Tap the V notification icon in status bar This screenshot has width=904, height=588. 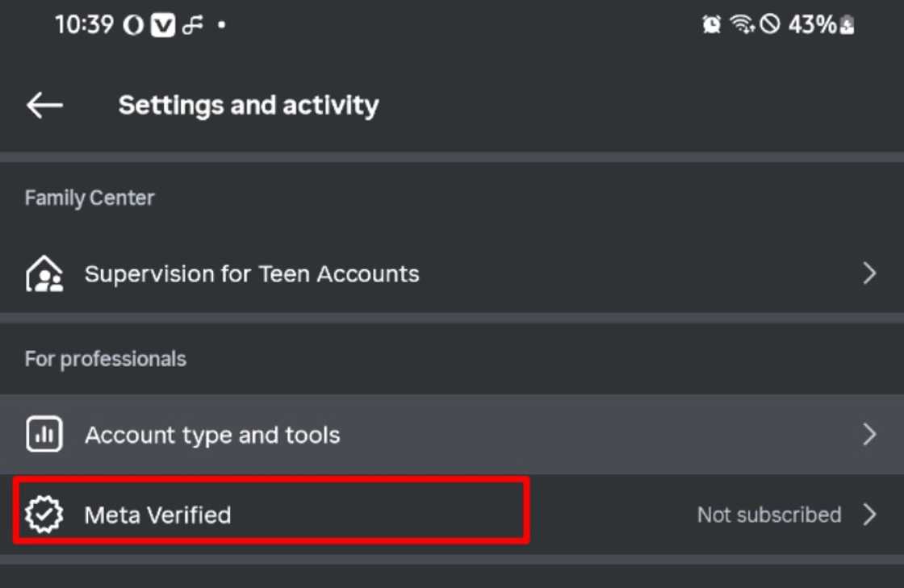pyautogui.click(x=164, y=26)
